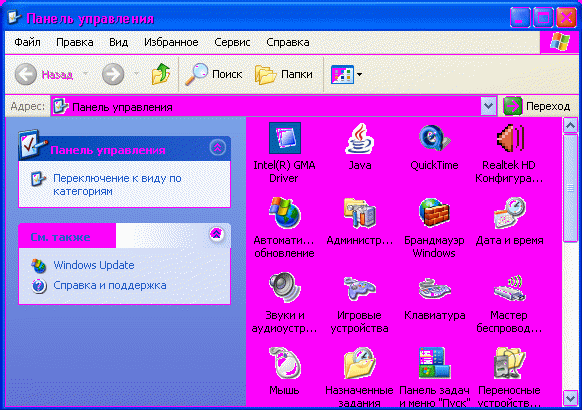582x410 pixels.
Task: Click the Windows Update link
Action: (94, 265)
